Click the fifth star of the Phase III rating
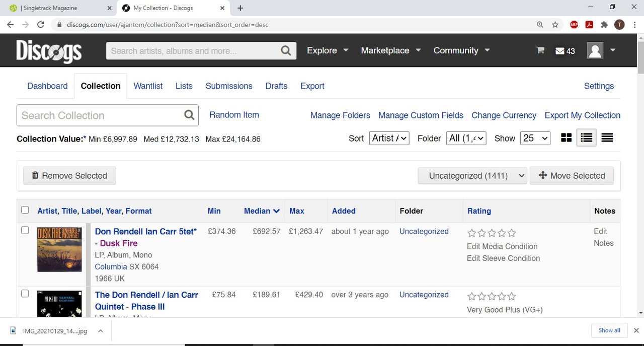The width and height of the screenshot is (644, 346). 512,297
